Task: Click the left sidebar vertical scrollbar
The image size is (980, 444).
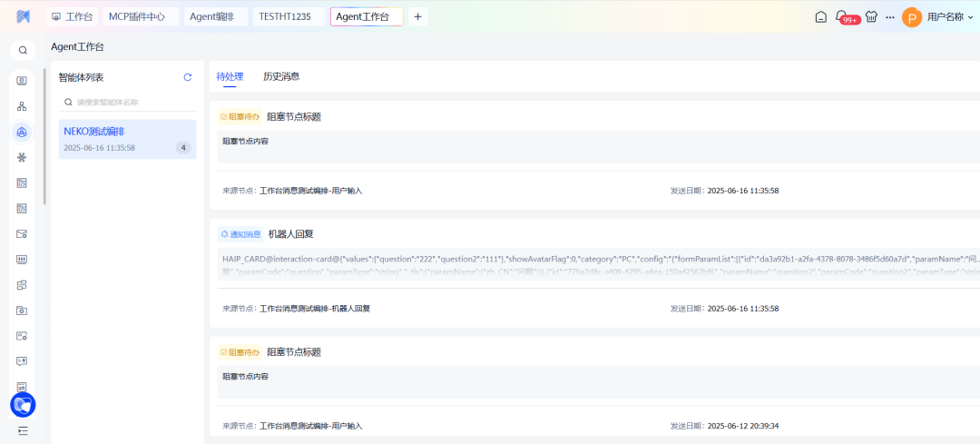Action: [x=44, y=136]
